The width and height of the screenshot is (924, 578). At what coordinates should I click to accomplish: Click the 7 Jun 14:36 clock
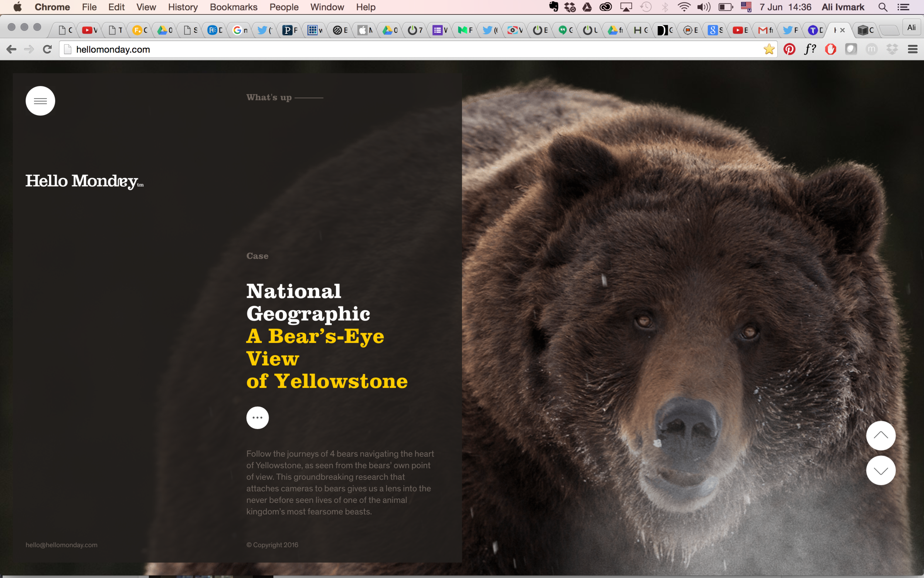click(785, 7)
